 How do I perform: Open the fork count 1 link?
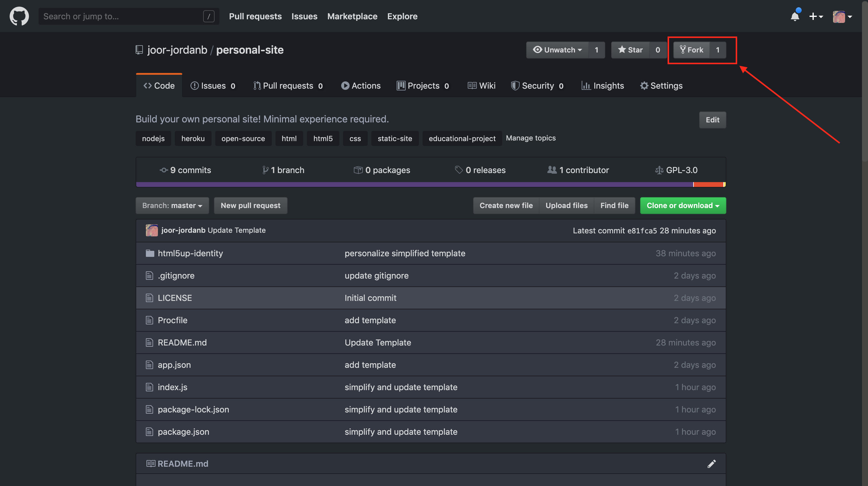718,50
